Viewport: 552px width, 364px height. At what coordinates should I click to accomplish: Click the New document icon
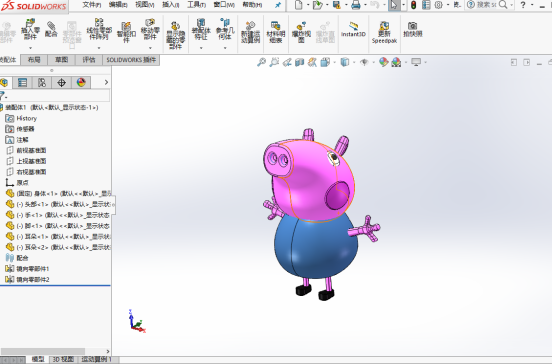[x=298, y=5]
